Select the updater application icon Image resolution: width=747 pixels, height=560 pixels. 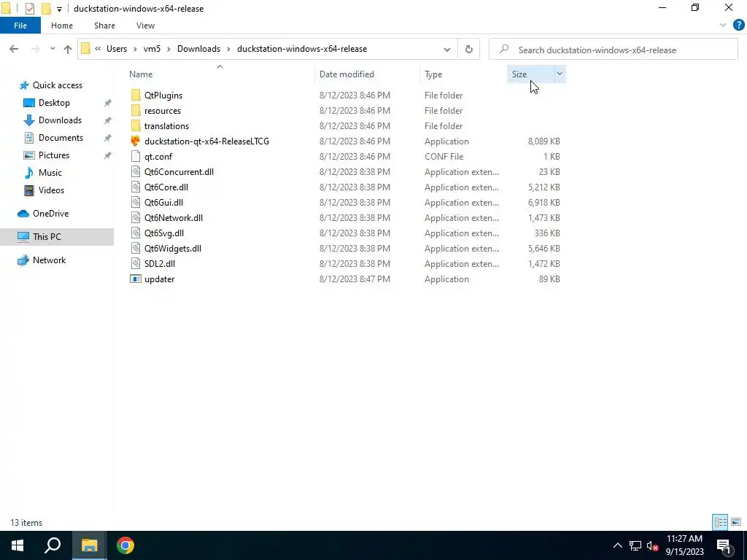tap(136, 279)
